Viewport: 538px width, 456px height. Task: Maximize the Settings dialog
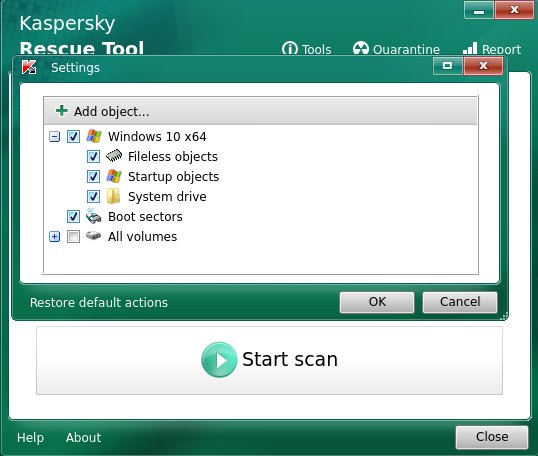click(x=447, y=66)
